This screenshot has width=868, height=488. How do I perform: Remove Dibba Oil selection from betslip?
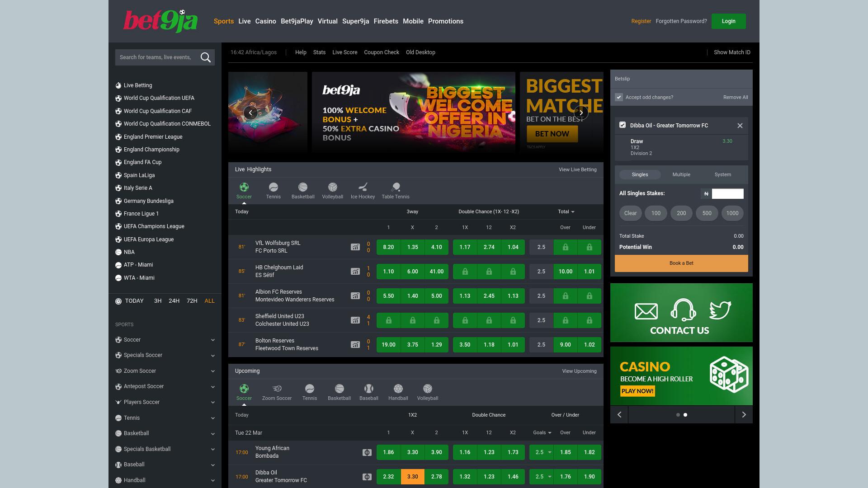(740, 126)
